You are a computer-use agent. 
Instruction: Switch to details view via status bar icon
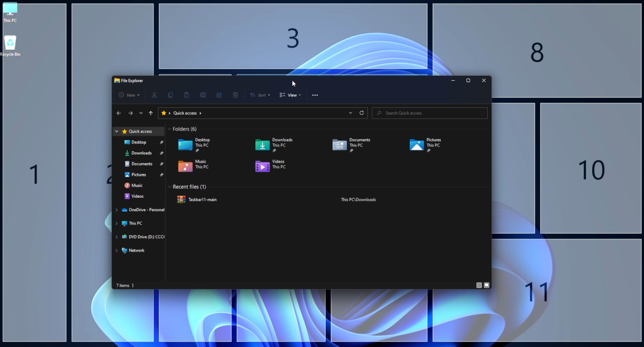(x=478, y=285)
